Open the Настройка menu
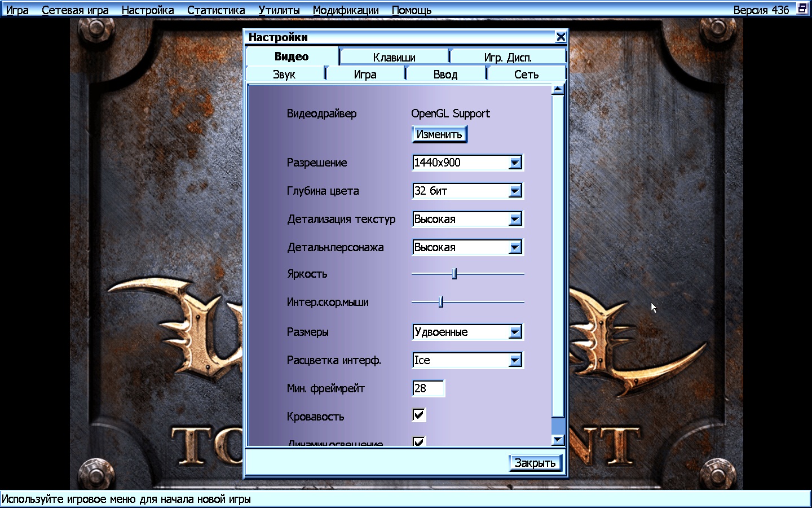Viewport: 812px width, 508px height. click(148, 10)
